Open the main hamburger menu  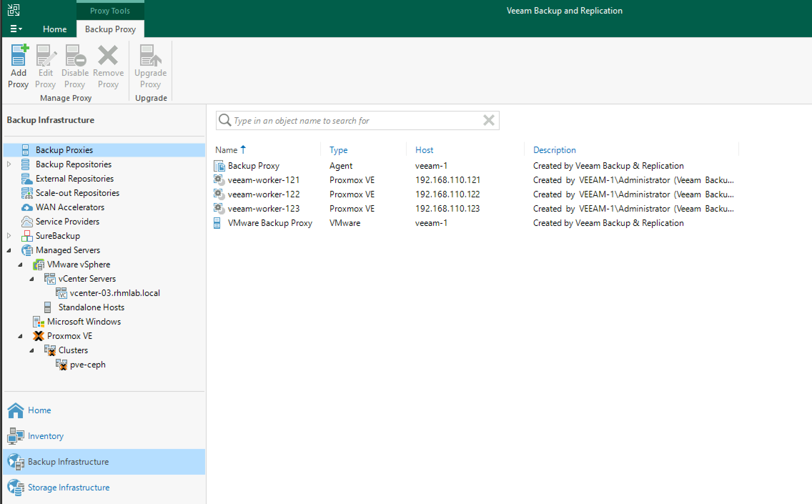pyautogui.click(x=16, y=29)
